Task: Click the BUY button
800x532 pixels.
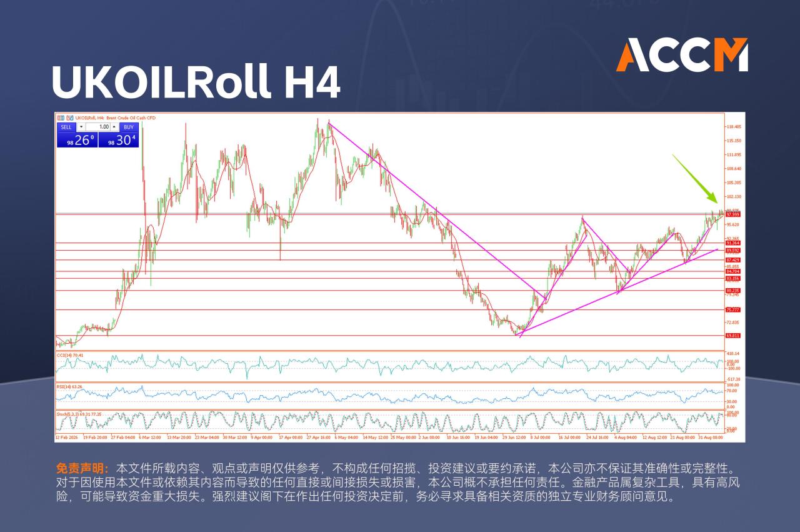Action: coord(129,127)
